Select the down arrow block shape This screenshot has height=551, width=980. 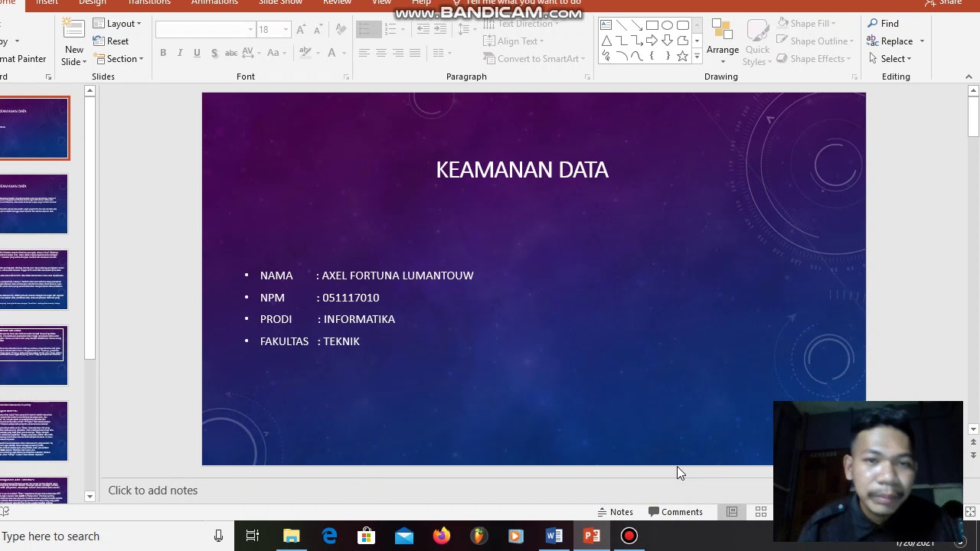(x=667, y=41)
